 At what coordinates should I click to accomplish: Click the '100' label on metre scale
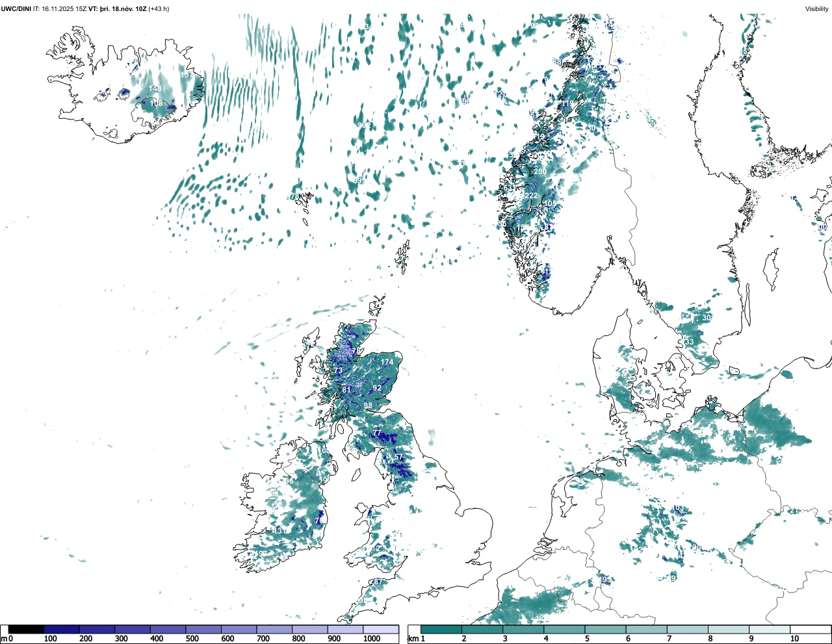click(x=50, y=639)
